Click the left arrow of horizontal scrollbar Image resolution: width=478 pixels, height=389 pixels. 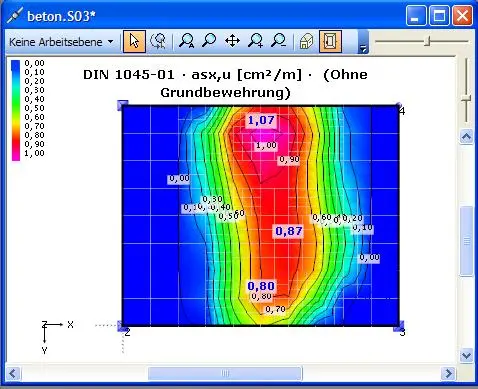pos(13,373)
